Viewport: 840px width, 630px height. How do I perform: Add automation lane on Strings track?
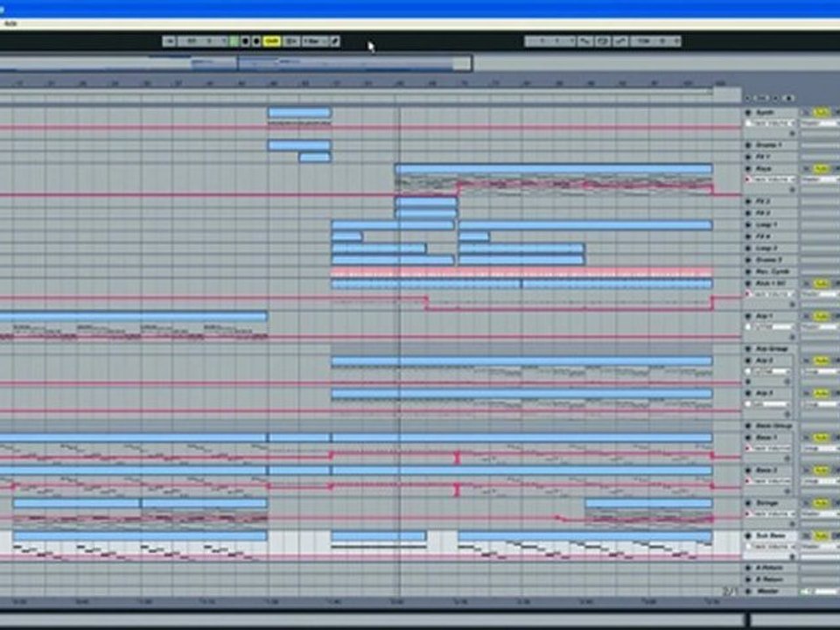click(x=793, y=524)
